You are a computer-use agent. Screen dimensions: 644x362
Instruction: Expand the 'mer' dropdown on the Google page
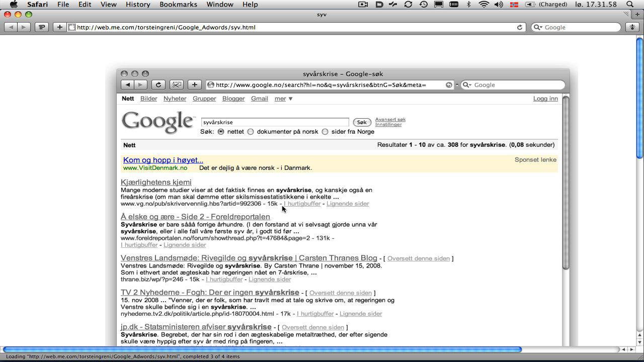[284, 99]
